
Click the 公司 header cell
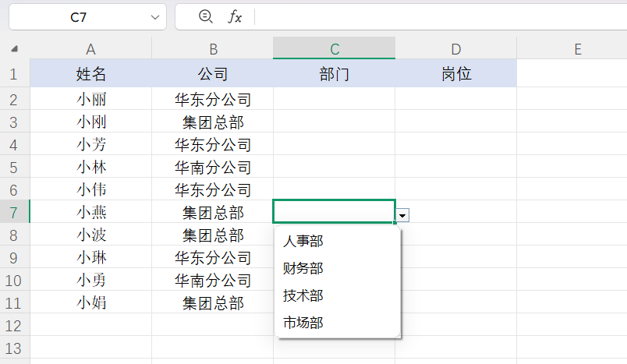point(213,73)
